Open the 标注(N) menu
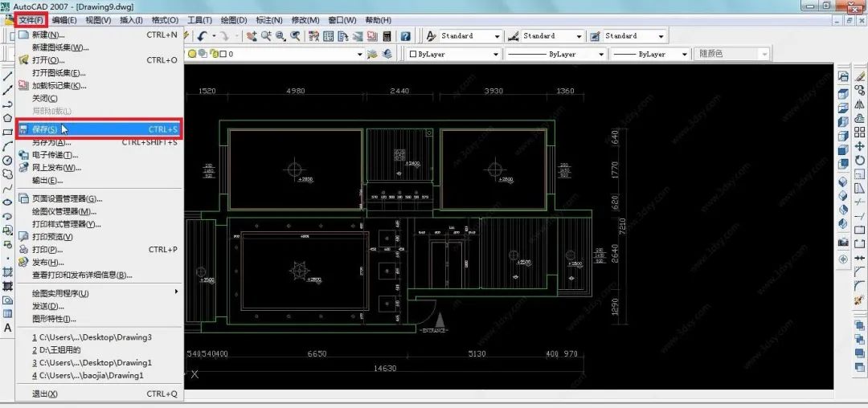Image resolution: width=868 pixels, height=408 pixels. pyautogui.click(x=269, y=20)
